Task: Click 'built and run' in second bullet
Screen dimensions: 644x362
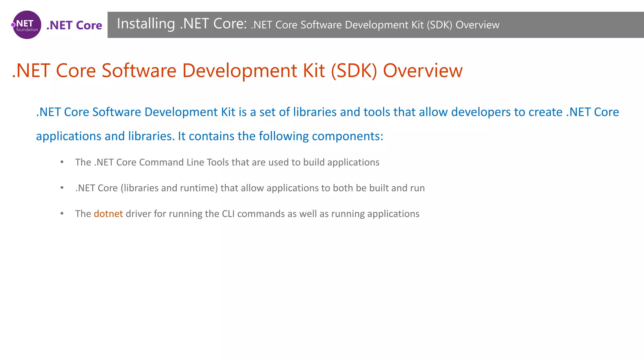Action: click(397, 188)
